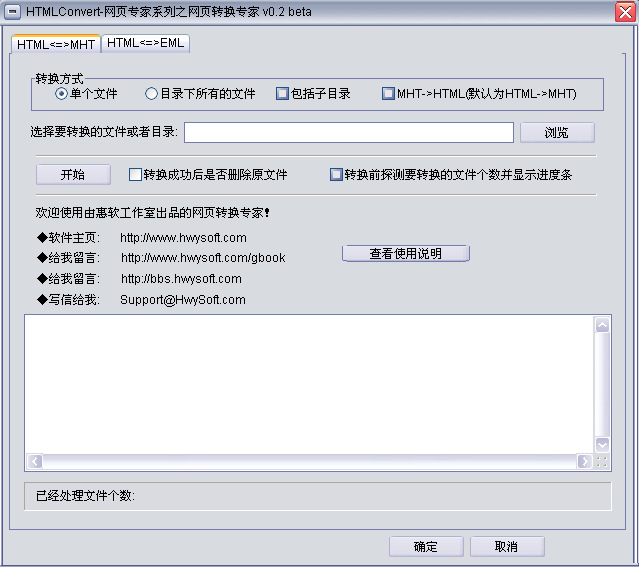
Task: Click the log scroll down arrow
Action: click(x=602, y=445)
